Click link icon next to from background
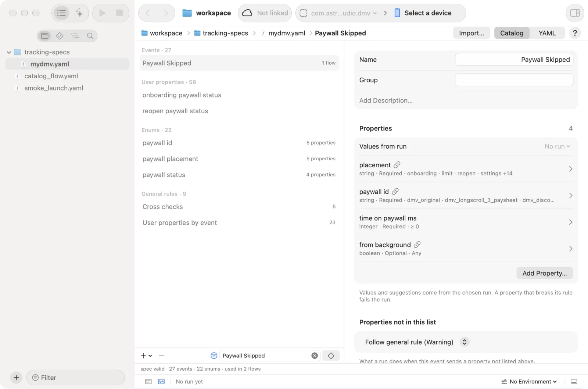588x389 pixels. pyautogui.click(x=417, y=245)
